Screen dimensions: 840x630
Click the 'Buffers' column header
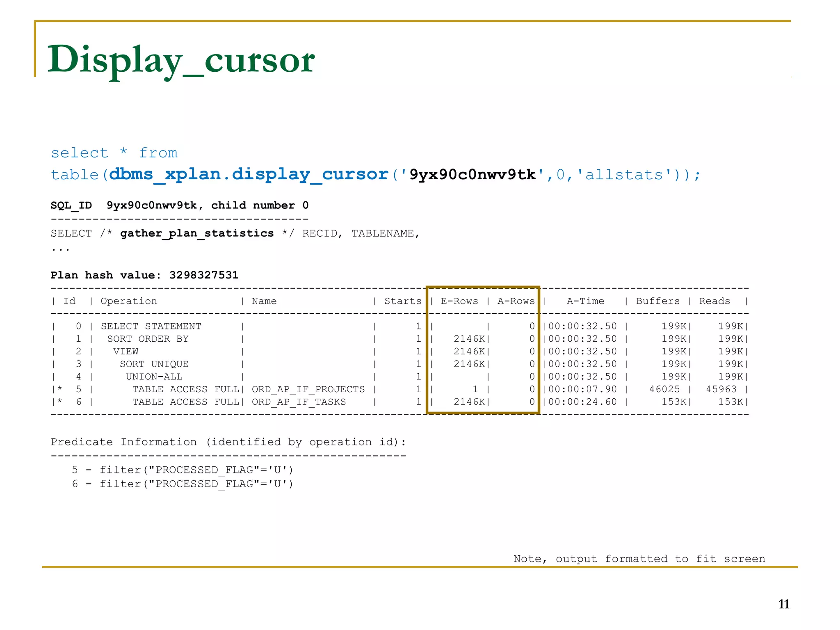(x=658, y=301)
